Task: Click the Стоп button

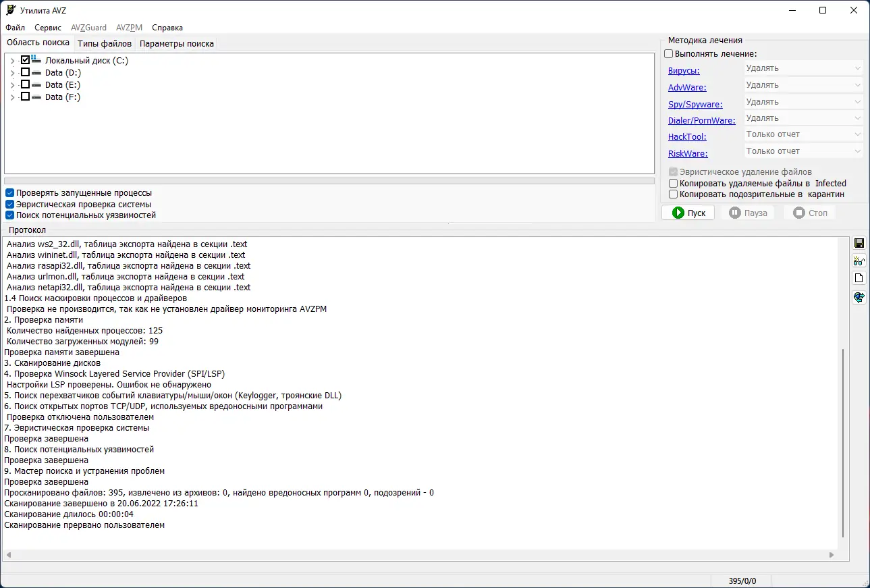Action: [x=809, y=213]
